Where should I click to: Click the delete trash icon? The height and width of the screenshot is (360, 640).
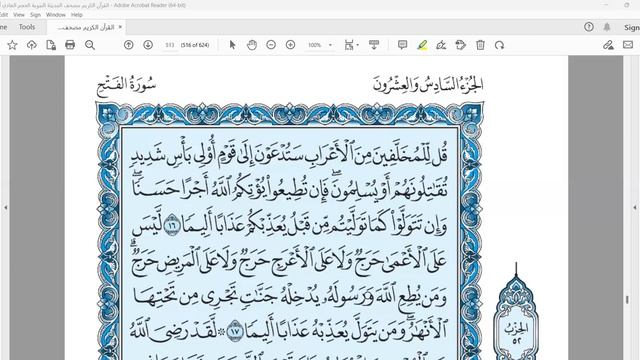480,45
